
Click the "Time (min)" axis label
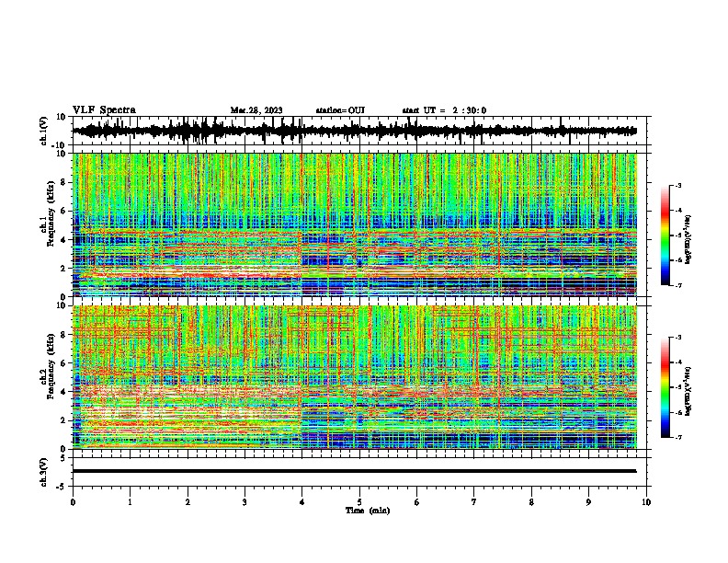368,511
